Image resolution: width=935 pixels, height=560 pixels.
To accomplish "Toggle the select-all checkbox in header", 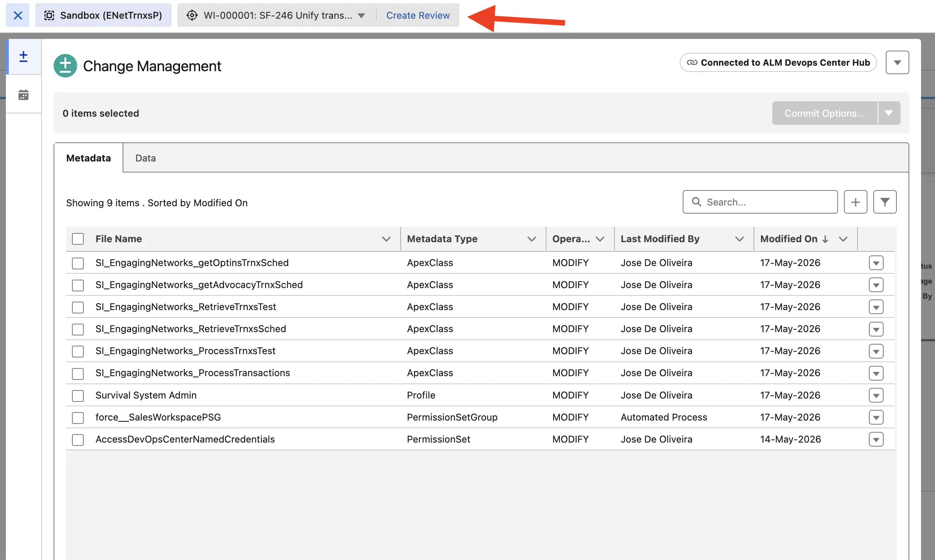I will click(x=78, y=239).
